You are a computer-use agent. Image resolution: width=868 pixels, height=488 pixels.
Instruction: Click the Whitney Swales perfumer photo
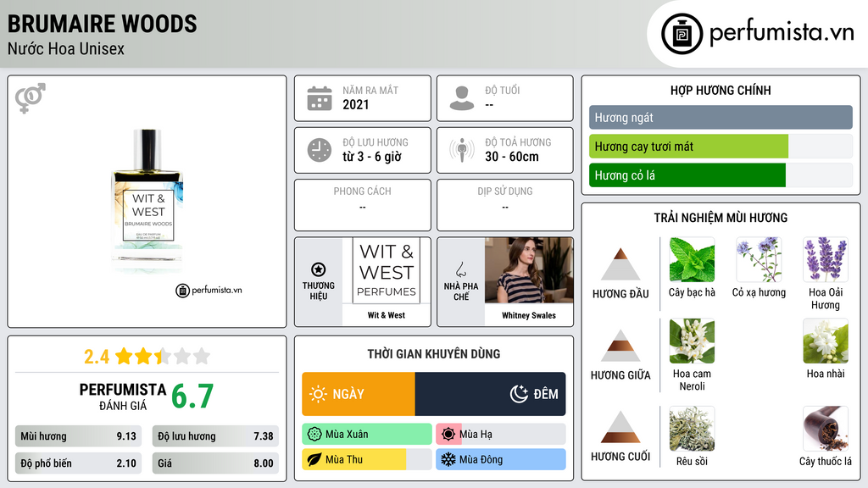click(x=529, y=270)
